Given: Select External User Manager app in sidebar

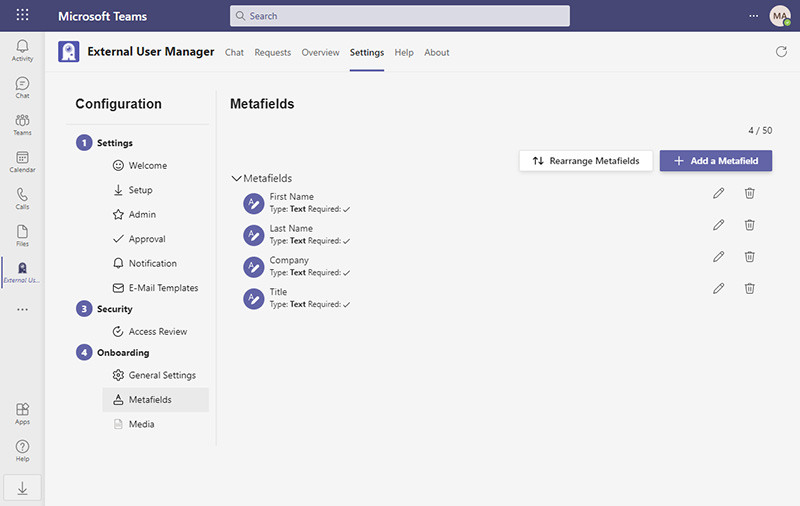Looking at the screenshot, I should pyautogui.click(x=22, y=272).
